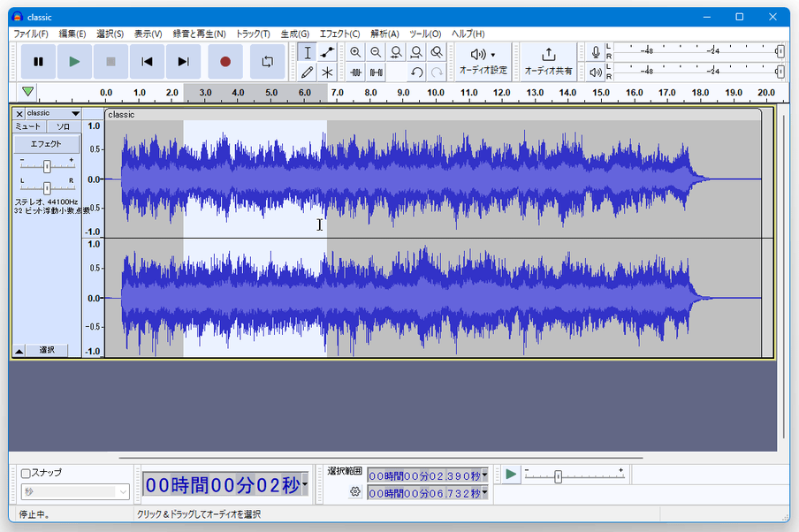This screenshot has height=532, width=799.
Task: Toggle the ソロ solo button
Action: (x=63, y=126)
